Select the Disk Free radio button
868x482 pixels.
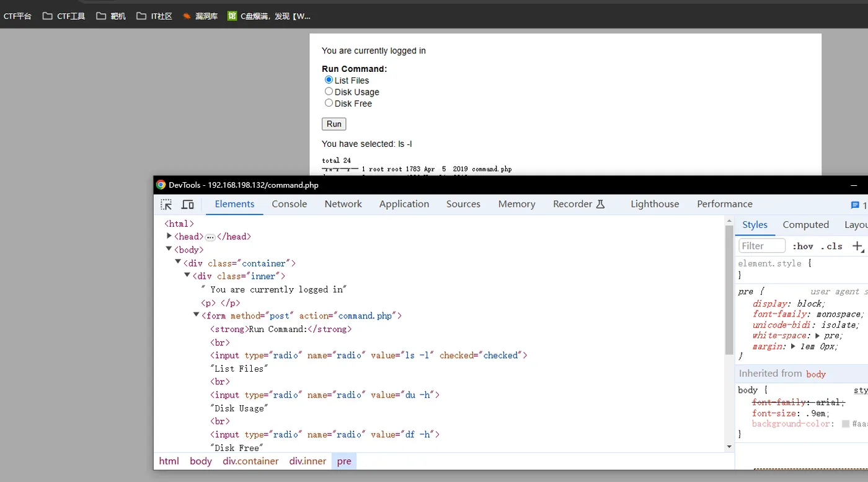point(329,103)
